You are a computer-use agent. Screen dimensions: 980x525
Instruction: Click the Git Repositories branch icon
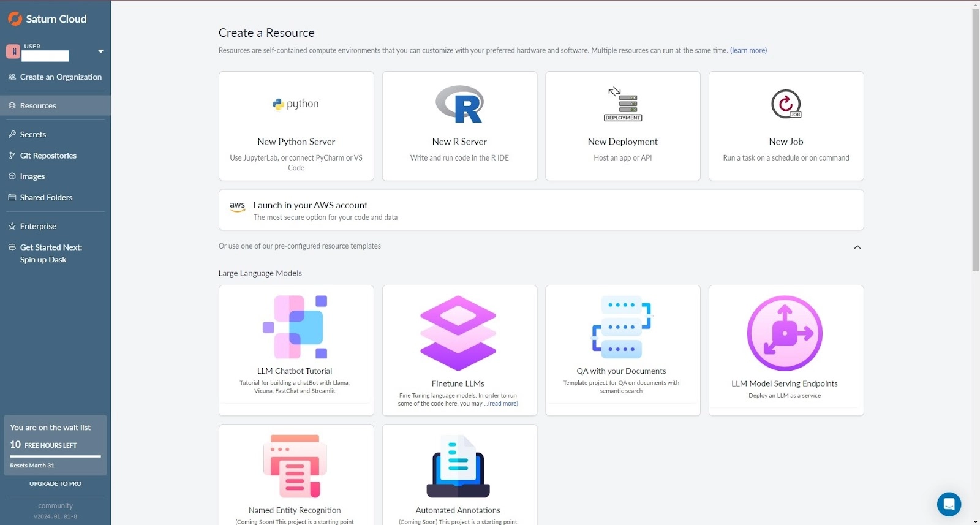[12, 156]
